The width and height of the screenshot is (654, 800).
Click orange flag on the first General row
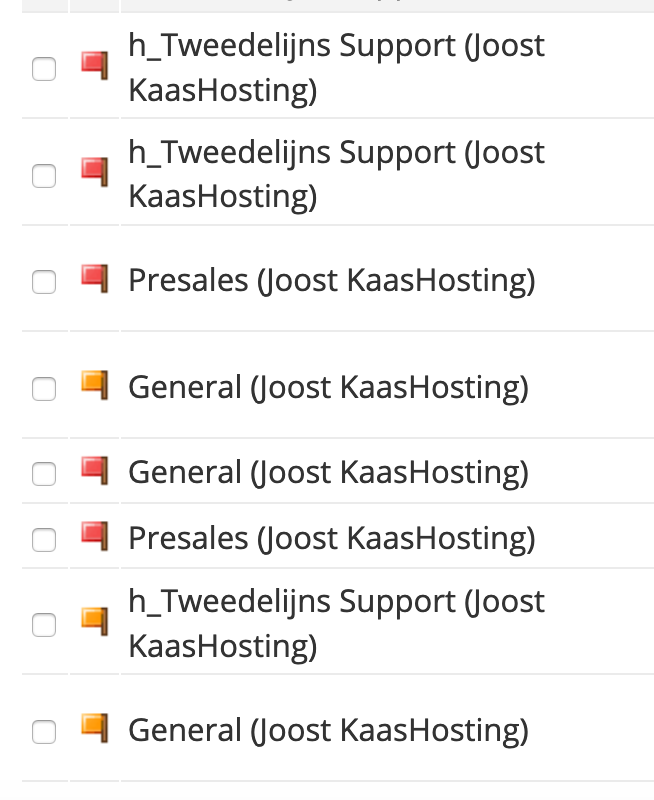[x=94, y=385]
